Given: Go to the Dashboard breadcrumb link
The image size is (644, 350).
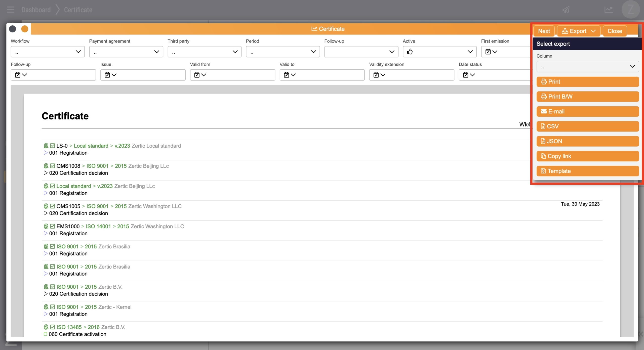Looking at the screenshot, I should pyautogui.click(x=36, y=10).
